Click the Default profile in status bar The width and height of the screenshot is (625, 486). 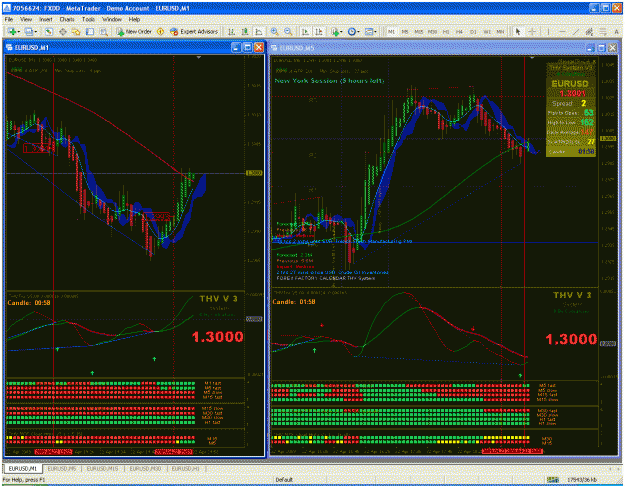point(284,480)
